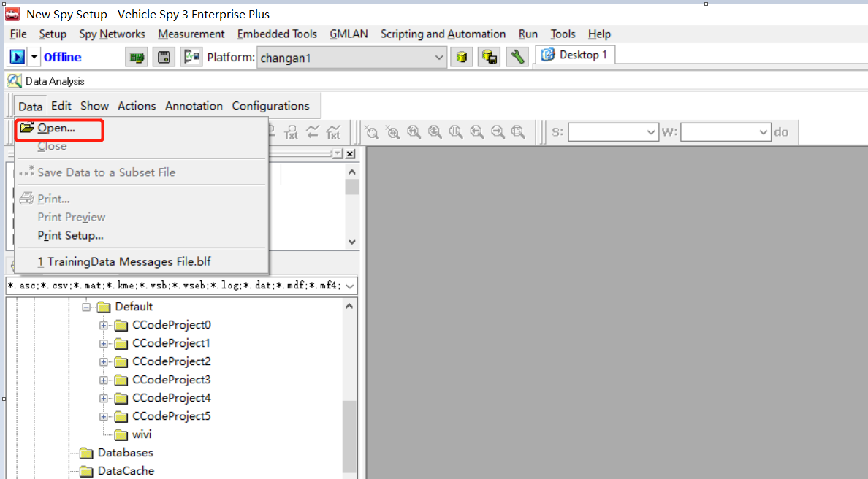Select the DataCache folder
Image resolution: width=868 pixels, height=479 pixels.
pyautogui.click(x=126, y=471)
